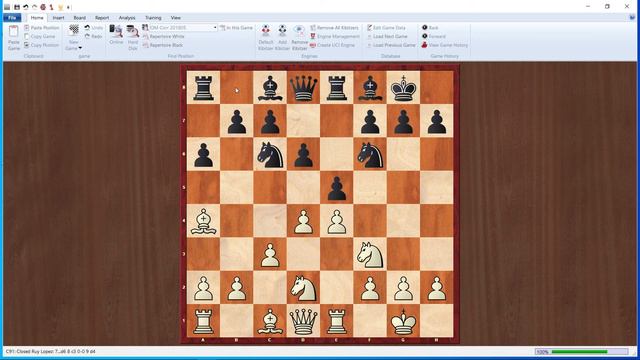Select the black queen on d8
Screen dimensions: 640x360
click(303, 87)
